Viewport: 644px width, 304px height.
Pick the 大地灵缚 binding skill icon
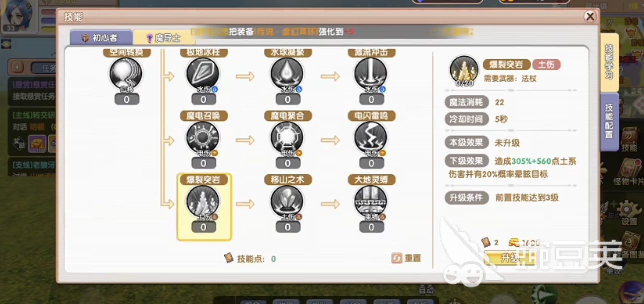point(371,202)
